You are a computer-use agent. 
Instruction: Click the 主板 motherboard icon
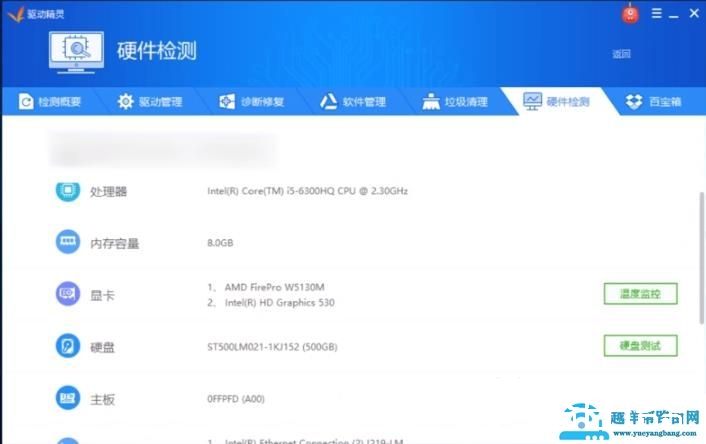pos(68,398)
